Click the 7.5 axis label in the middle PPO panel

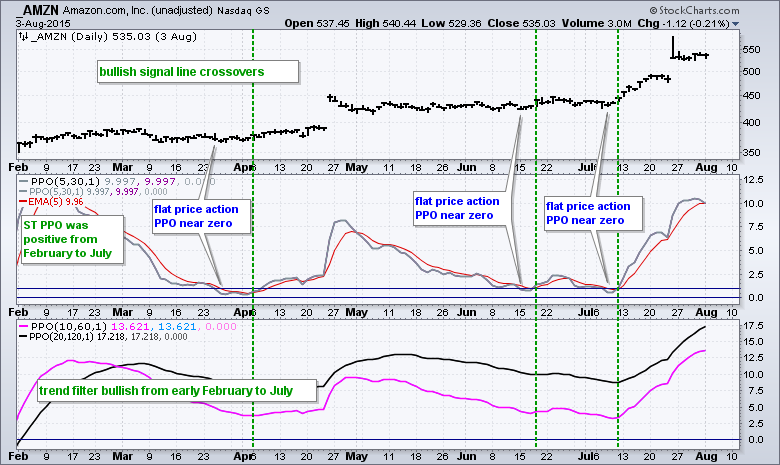point(755,227)
